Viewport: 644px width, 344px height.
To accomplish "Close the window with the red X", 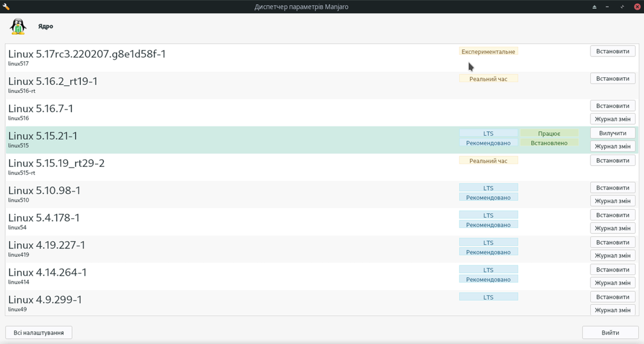I will [x=637, y=7].
